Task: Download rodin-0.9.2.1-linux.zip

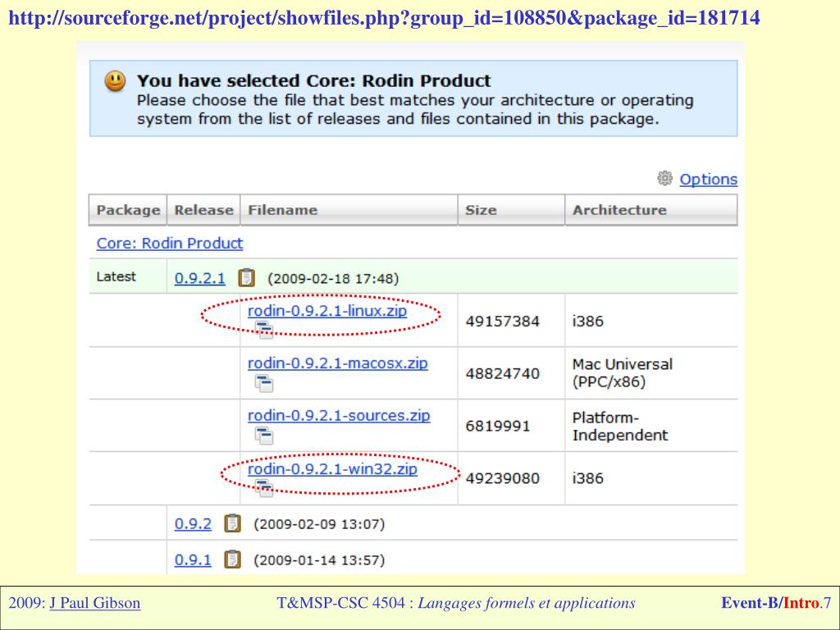Action: (326, 311)
